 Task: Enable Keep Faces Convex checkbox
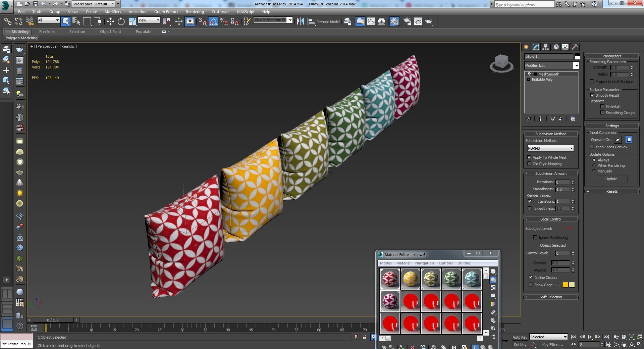coord(592,147)
